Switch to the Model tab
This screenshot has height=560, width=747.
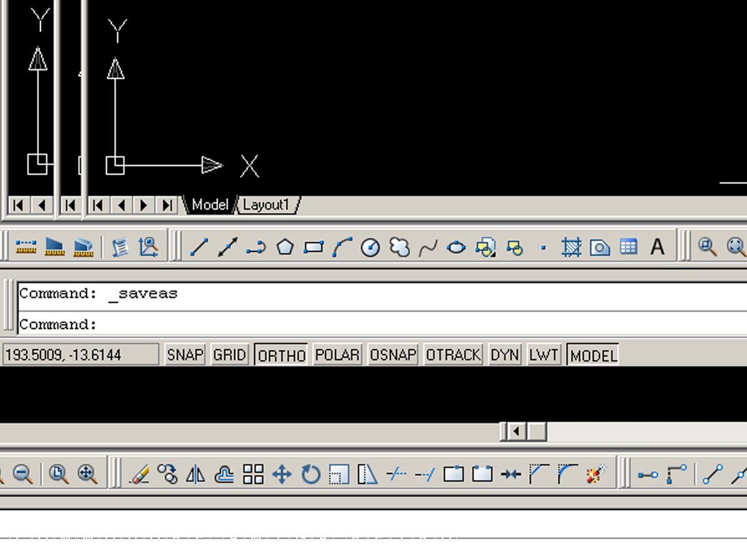point(209,205)
